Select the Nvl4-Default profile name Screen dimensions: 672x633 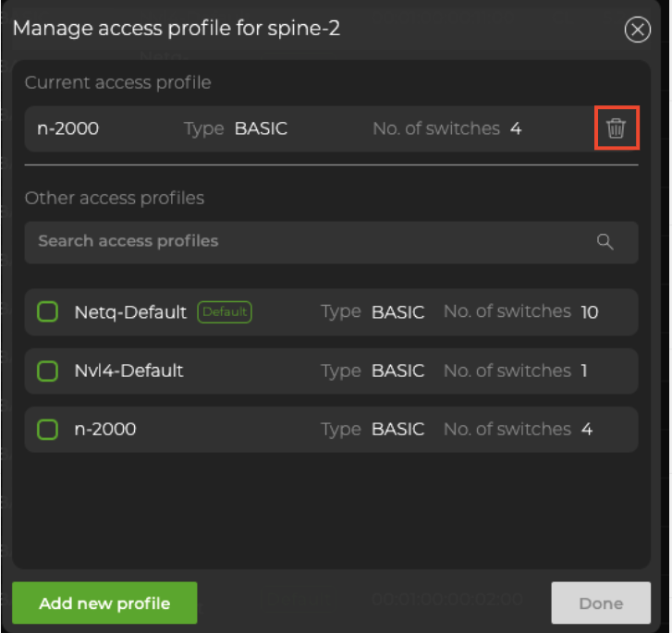pyautogui.click(x=128, y=371)
